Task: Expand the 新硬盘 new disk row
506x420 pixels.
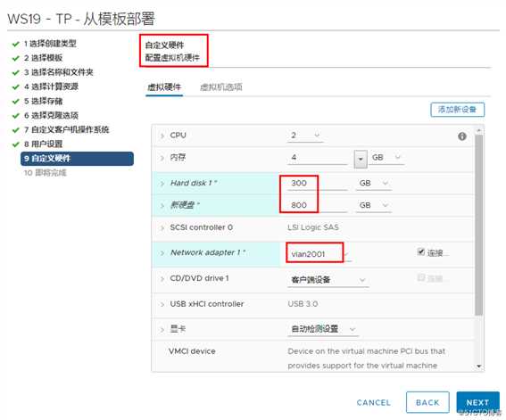Action: pyautogui.click(x=162, y=206)
